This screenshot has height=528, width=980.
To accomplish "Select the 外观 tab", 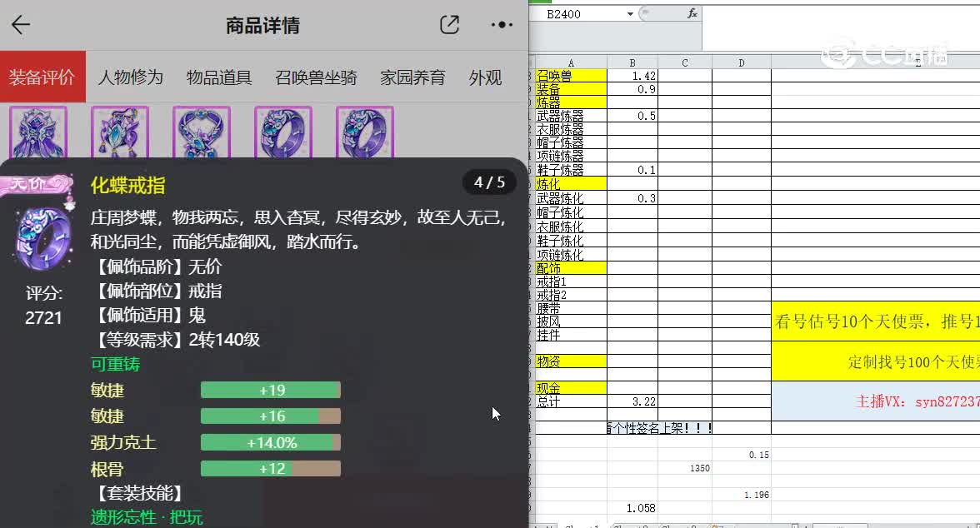I will tap(486, 77).
